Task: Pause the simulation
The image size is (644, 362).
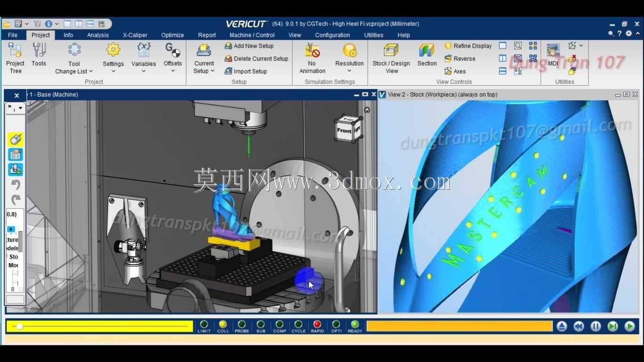Action: 595,326
